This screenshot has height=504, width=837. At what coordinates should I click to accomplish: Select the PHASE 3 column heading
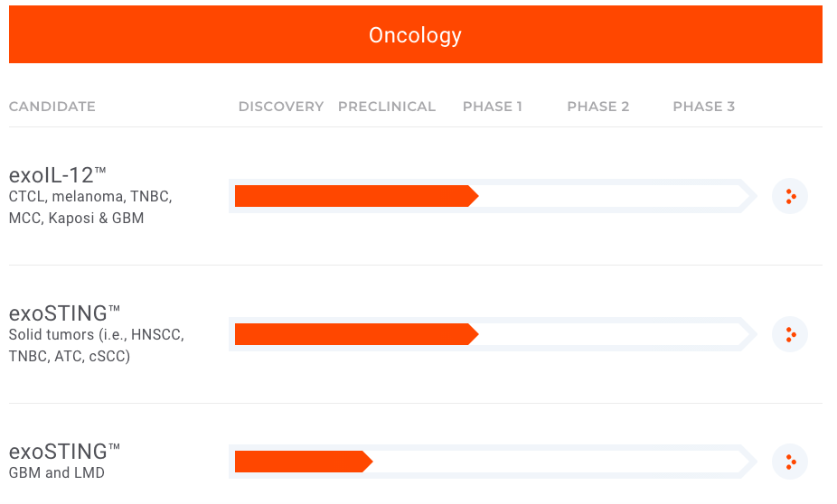(x=704, y=107)
